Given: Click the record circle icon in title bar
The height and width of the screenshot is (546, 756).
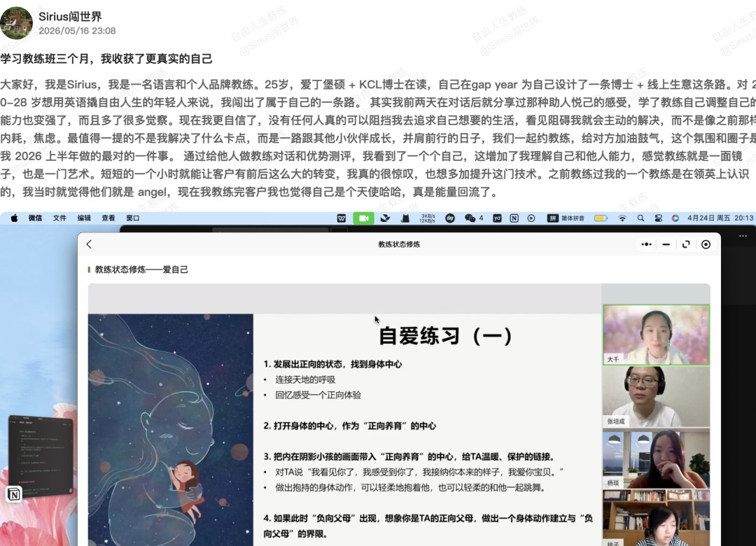Looking at the screenshot, I should coord(706,244).
